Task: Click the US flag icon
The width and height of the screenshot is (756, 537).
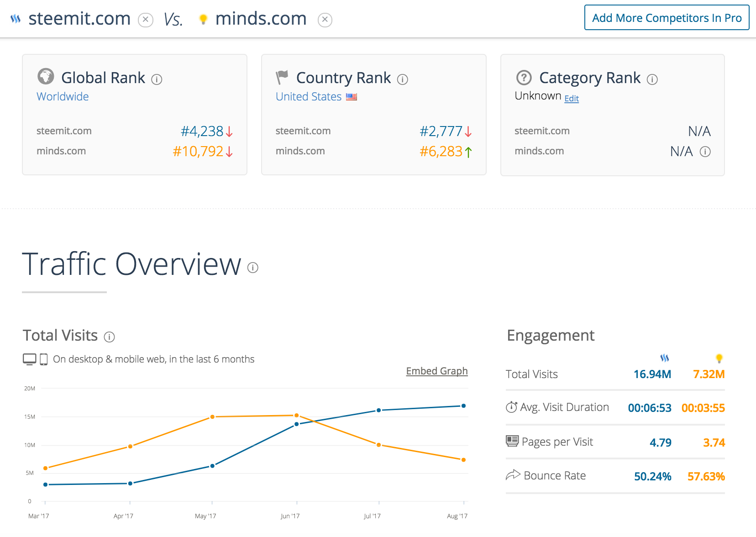Action: [352, 97]
